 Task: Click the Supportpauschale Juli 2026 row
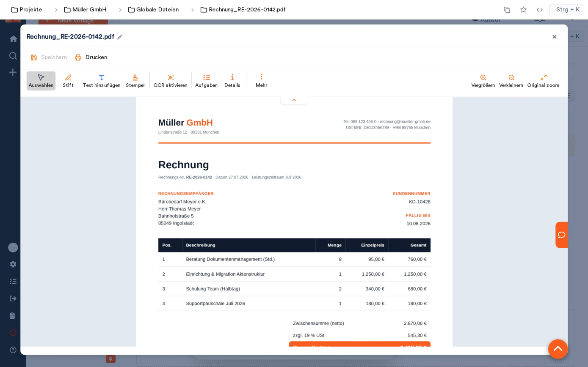(294, 304)
